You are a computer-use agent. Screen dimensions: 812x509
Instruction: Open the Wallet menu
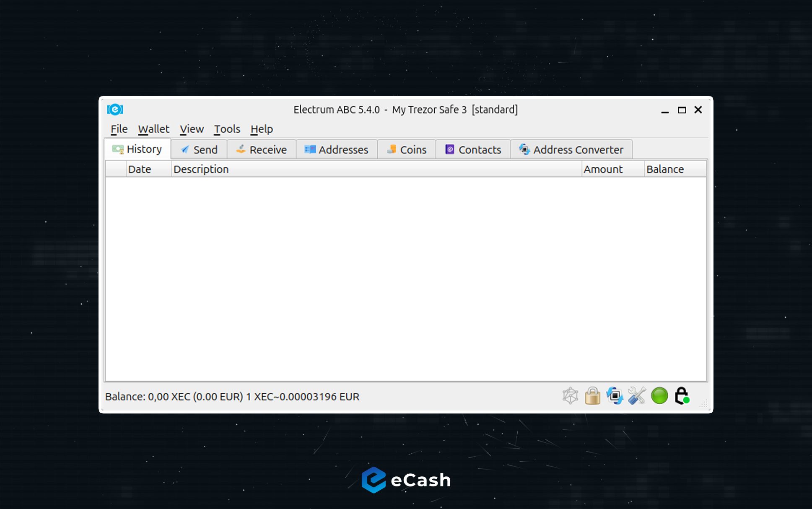(153, 129)
